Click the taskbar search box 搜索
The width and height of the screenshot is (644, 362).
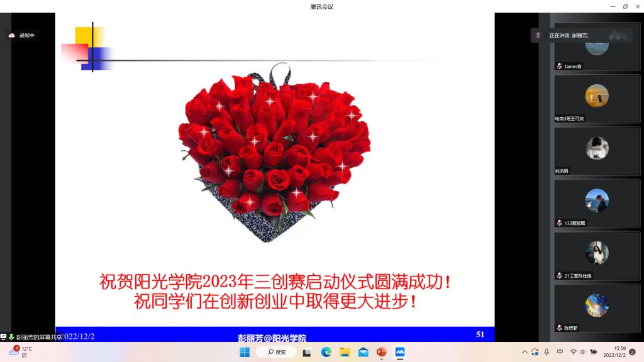[x=276, y=352]
